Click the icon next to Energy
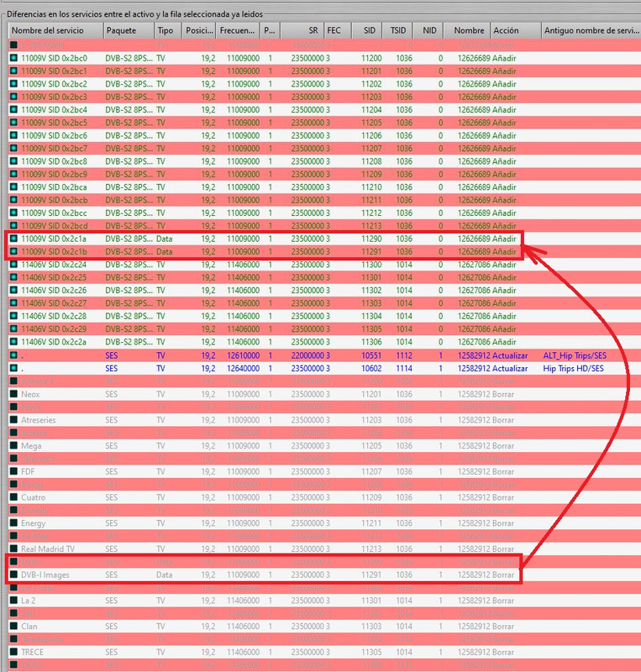The height and width of the screenshot is (672, 641). 13,522
